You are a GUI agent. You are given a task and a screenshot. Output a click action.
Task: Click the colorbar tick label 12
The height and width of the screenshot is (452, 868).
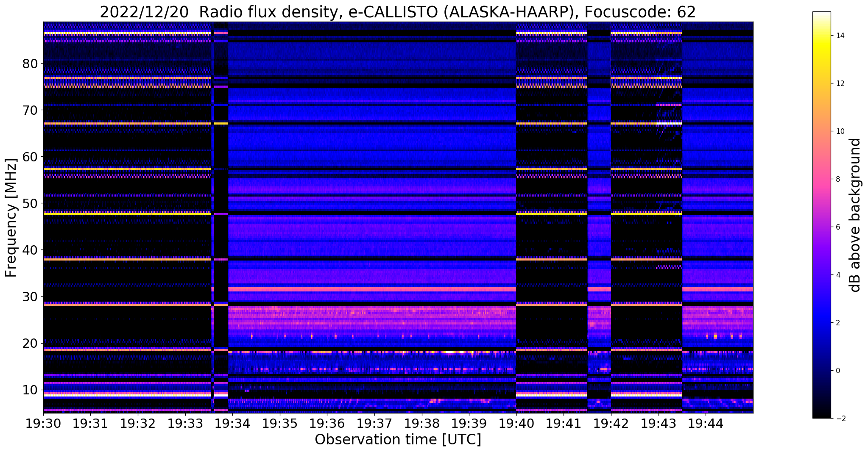pos(839,83)
